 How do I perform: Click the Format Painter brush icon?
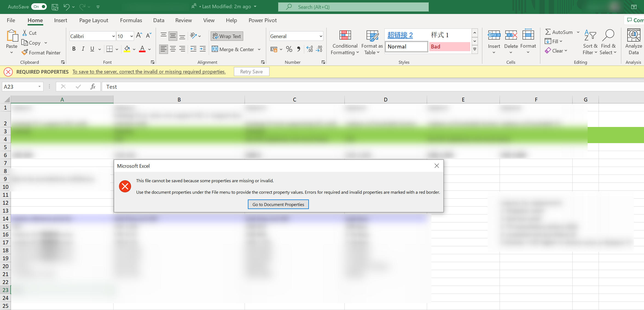(25, 52)
